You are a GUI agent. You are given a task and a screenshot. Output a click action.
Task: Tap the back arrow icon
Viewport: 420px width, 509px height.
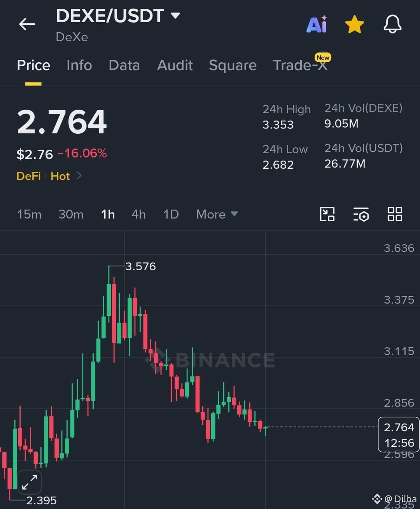click(27, 24)
